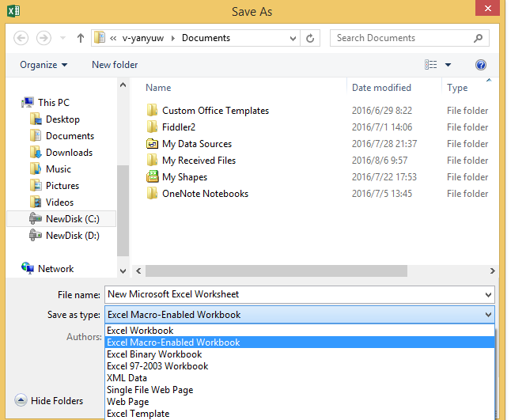This screenshot has width=526, height=420.
Task: Click the New folder button
Action: coord(115,65)
